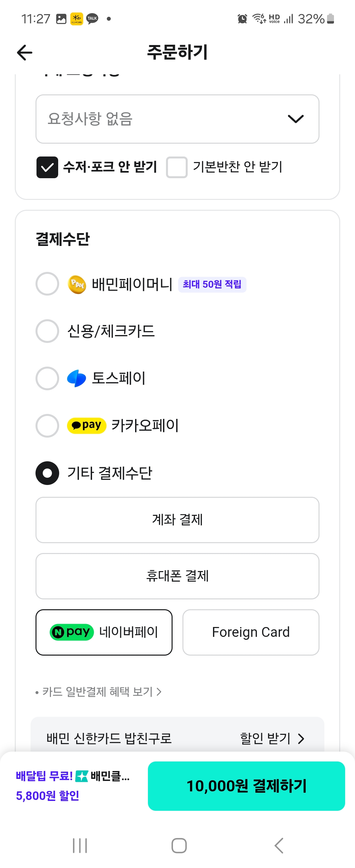The width and height of the screenshot is (355, 868).
Task: Select the Foreign Card payment option
Action: pos(250,632)
